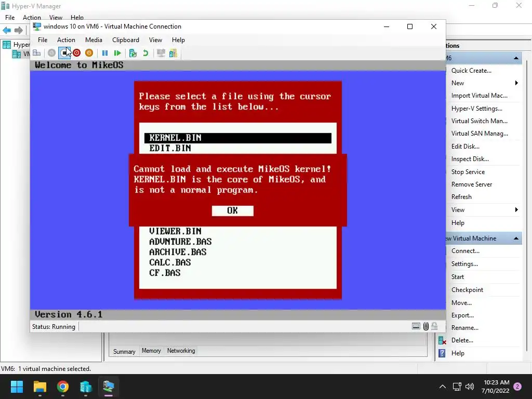Click the green Reset toolbar icon

click(117, 53)
